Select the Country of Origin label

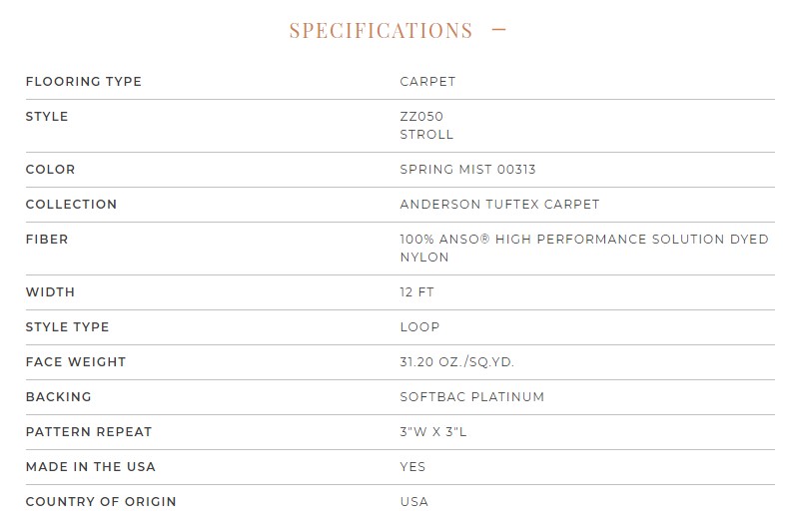click(x=101, y=502)
